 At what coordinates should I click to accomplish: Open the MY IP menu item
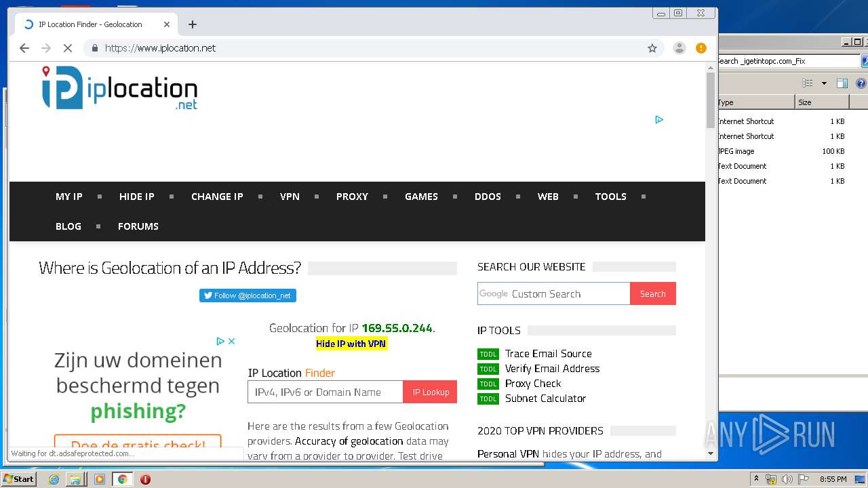(x=69, y=197)
